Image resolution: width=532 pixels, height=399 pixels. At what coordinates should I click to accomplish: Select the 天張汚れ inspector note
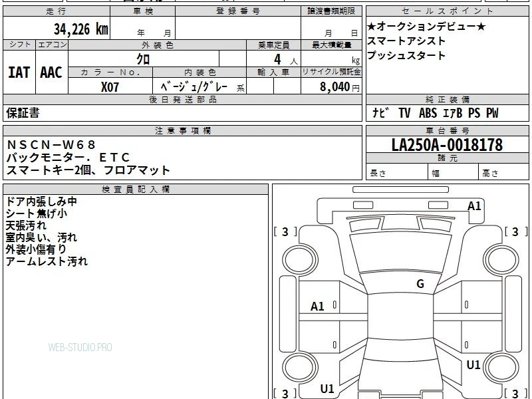(26, 225)
